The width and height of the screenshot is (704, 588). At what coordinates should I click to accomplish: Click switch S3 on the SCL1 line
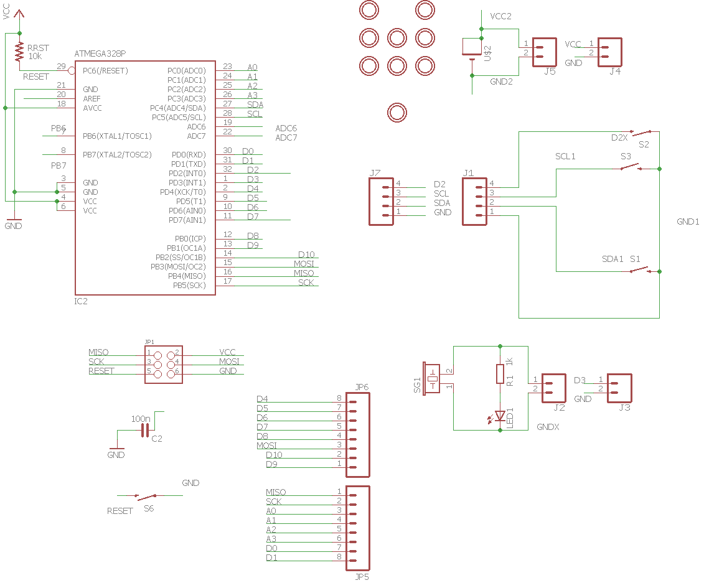pyautogui.click(x=630, y=167)
